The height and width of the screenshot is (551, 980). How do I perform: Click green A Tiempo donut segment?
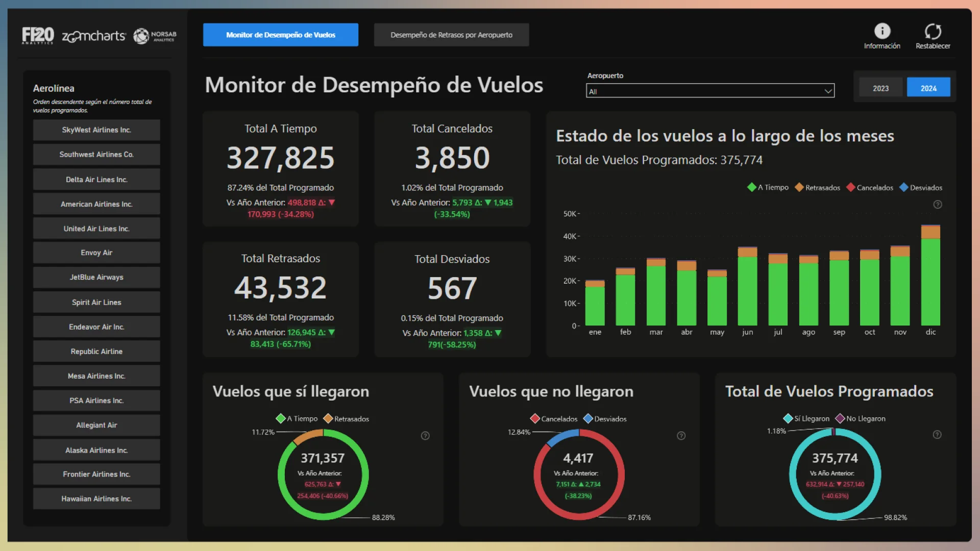tap(364, 474)
